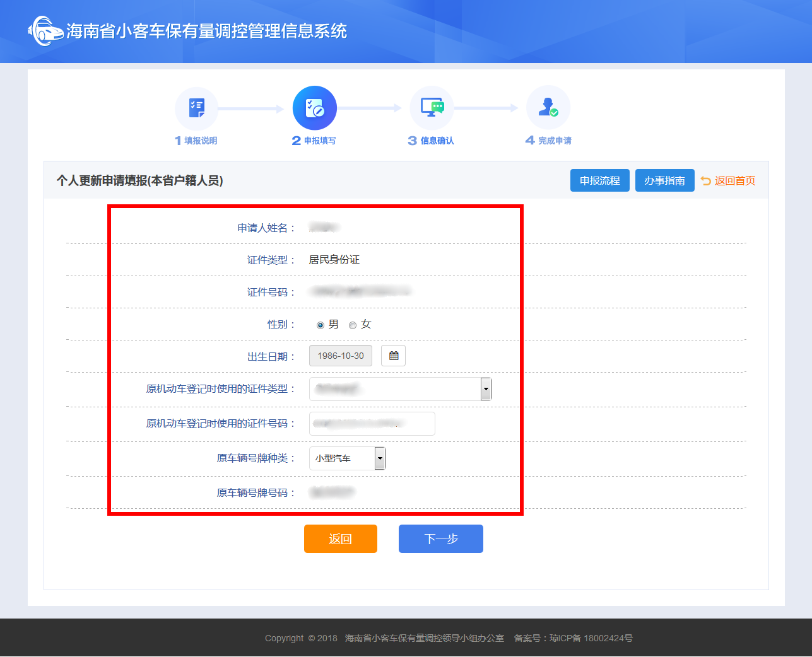Click the step 2 申报填写 icon
Screen dimensions: 812x657
point(314,108)
